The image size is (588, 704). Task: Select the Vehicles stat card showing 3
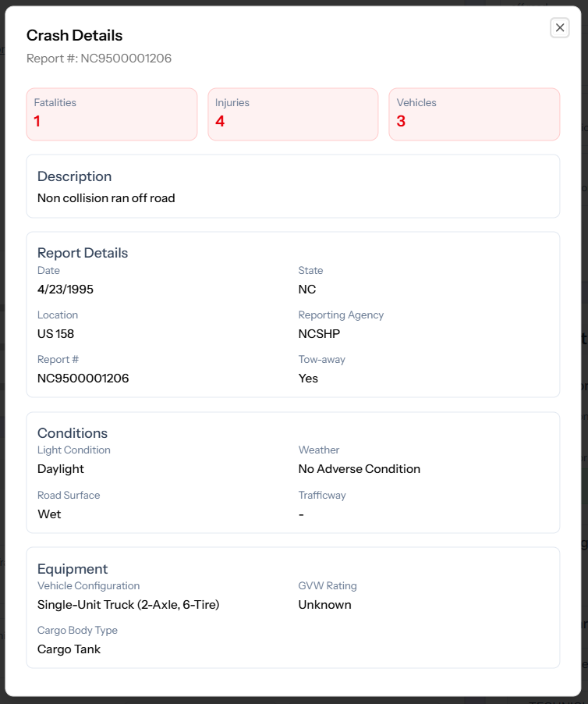tap(474, 114)
